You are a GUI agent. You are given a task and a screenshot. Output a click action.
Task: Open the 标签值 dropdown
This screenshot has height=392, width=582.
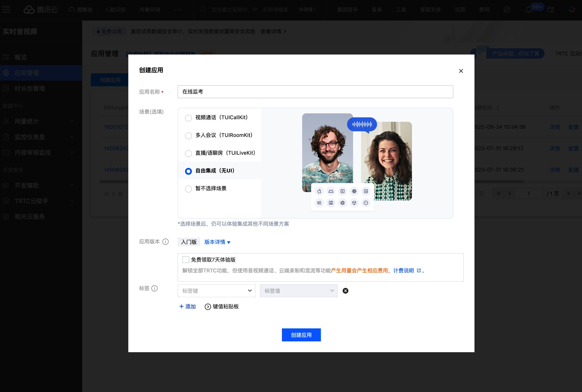pyautogui.click(x=299, y=291)
